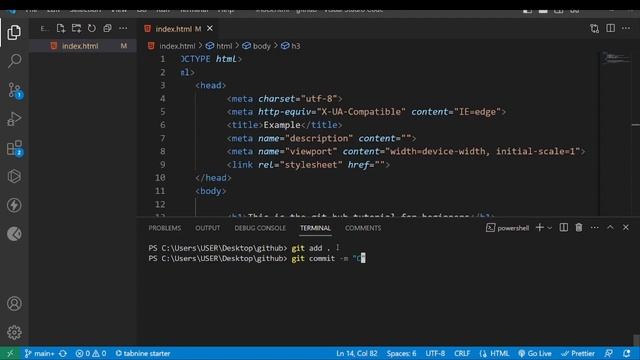Click the terminal scrollbar thumb

[636, 340]
